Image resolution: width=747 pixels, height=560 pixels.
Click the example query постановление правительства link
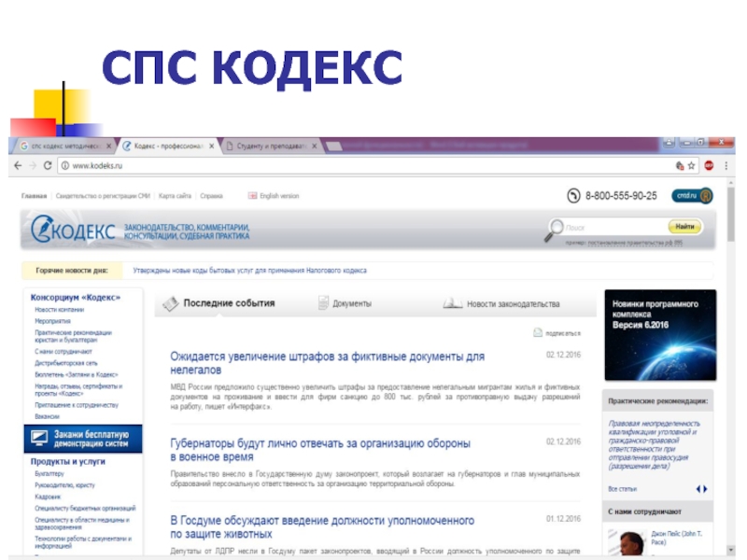(635, 243)
